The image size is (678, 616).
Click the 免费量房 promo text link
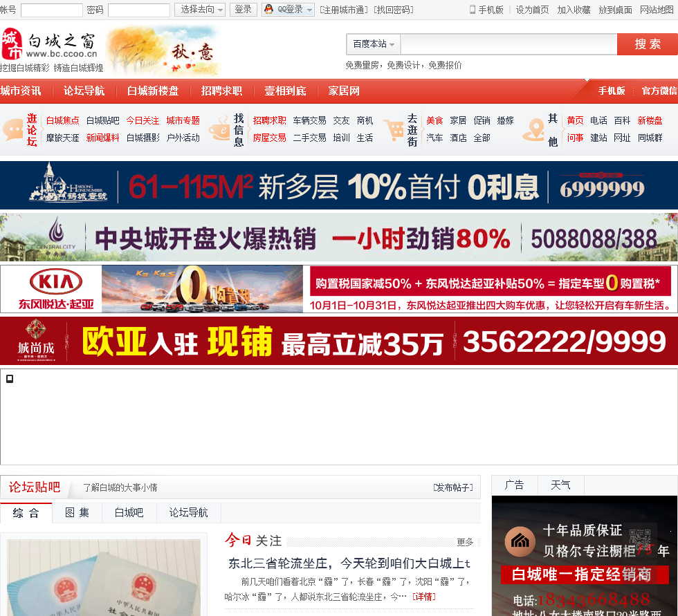[x=403, y=65]
